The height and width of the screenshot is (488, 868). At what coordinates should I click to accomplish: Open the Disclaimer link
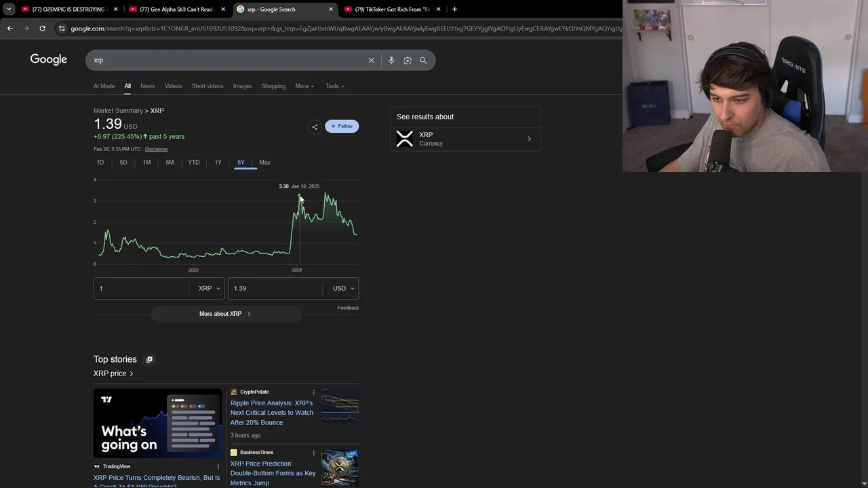[156, 149]
